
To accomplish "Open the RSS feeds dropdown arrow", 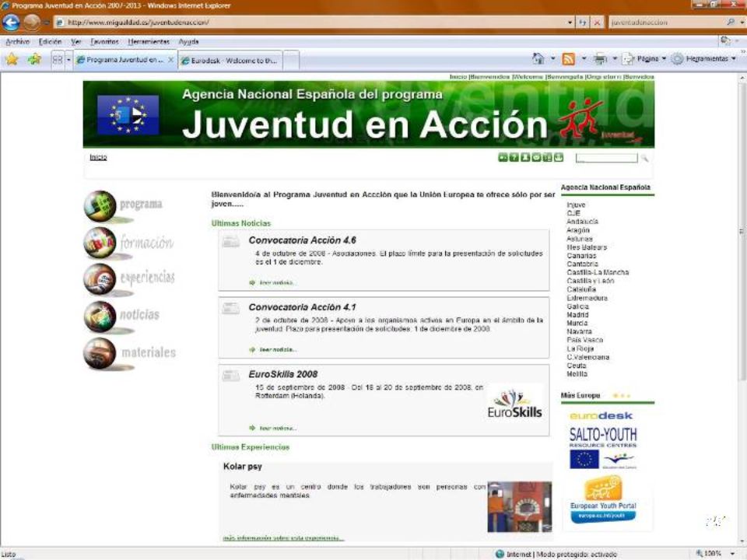I will pos(584,58).
